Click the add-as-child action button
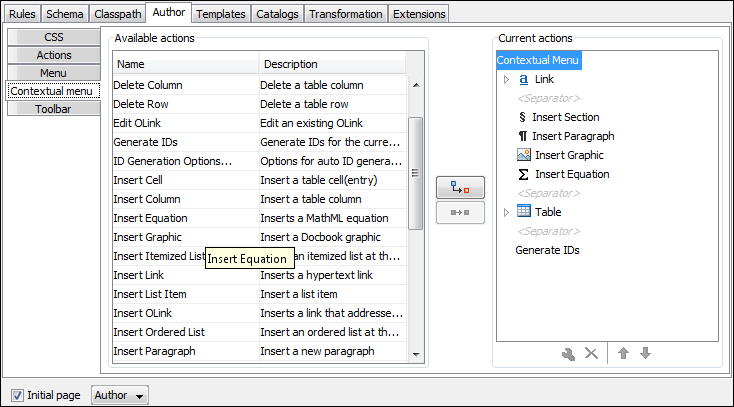734x407 pixels. 460,187
